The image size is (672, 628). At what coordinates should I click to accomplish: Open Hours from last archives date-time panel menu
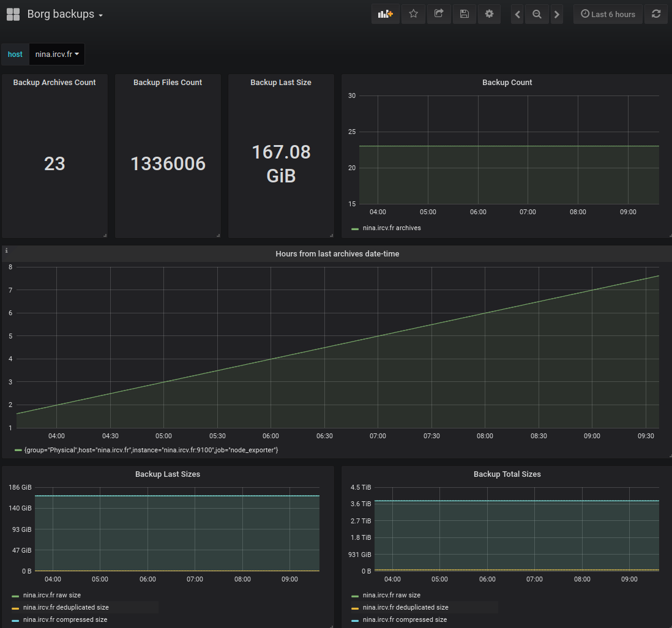(337, 253)
